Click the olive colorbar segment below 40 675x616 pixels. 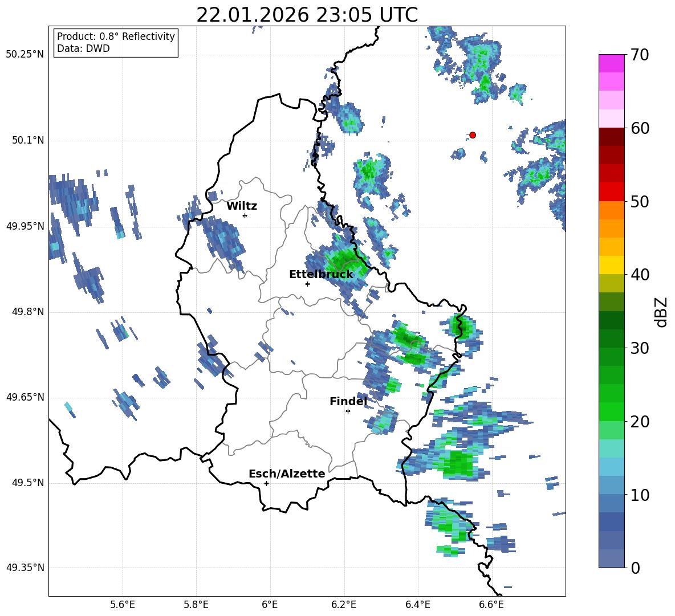(x=611, y=283)
